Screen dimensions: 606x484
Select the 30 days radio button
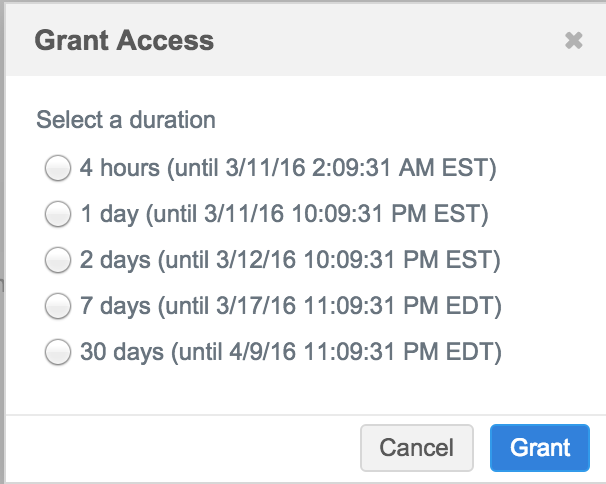58,352
